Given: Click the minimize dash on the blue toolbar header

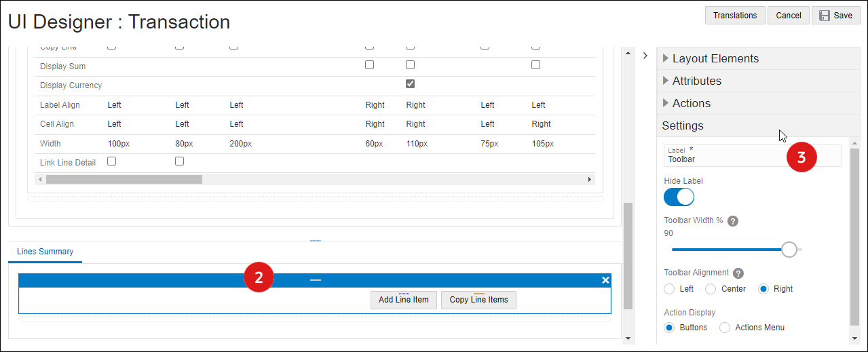Looking at the screenshot, I should coord(316,280).
